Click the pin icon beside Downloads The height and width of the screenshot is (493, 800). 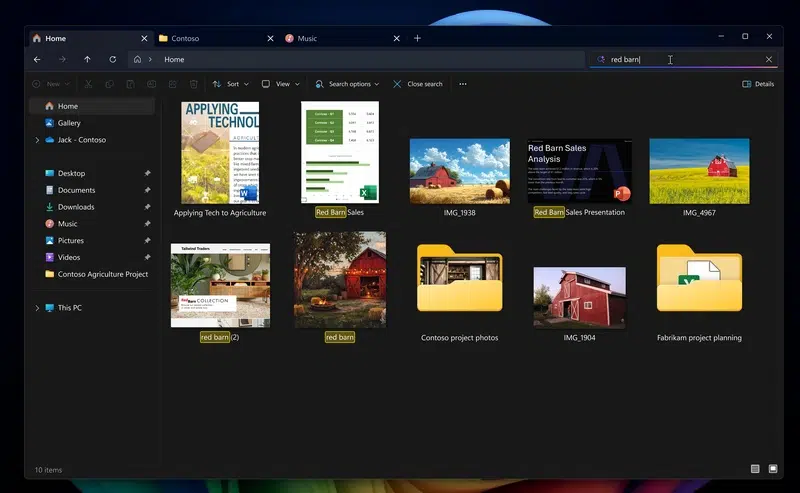tap(147, 207)
